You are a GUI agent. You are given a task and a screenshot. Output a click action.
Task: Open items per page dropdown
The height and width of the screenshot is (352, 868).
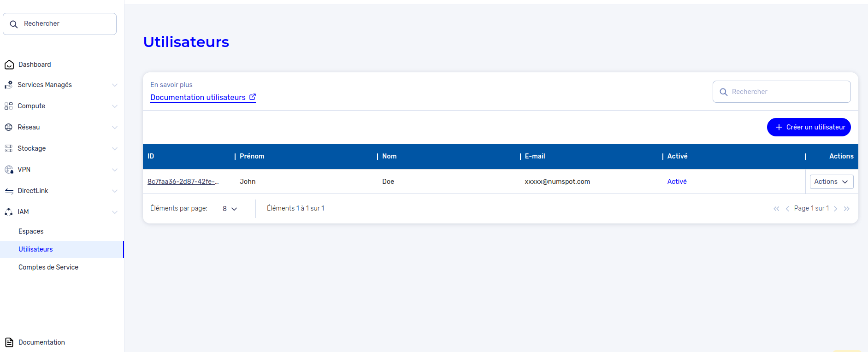point(230,209)
